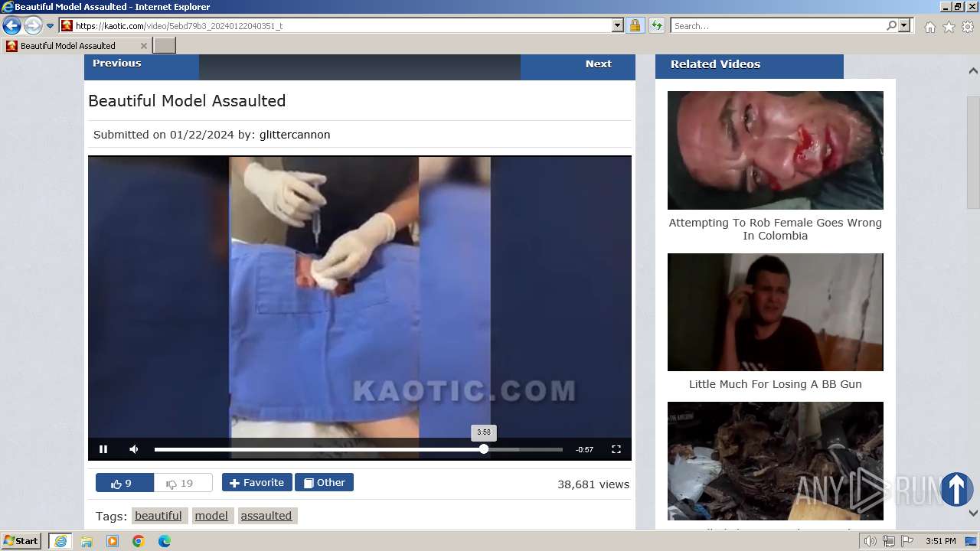Mute the video volume icon

(134, 449)
